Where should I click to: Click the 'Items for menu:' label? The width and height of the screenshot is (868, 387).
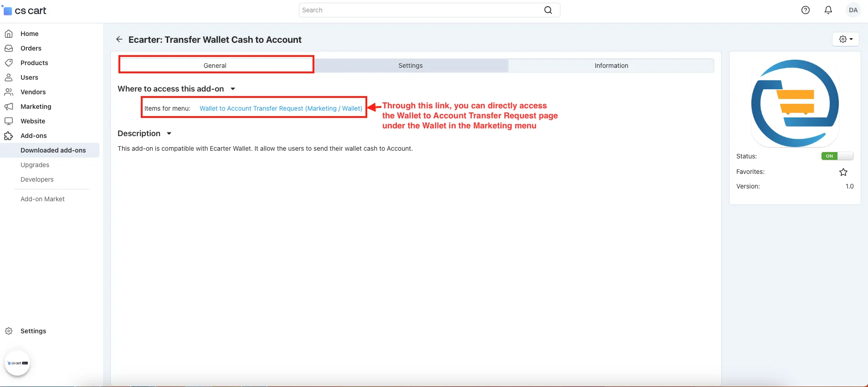click(x=167, y=108)
